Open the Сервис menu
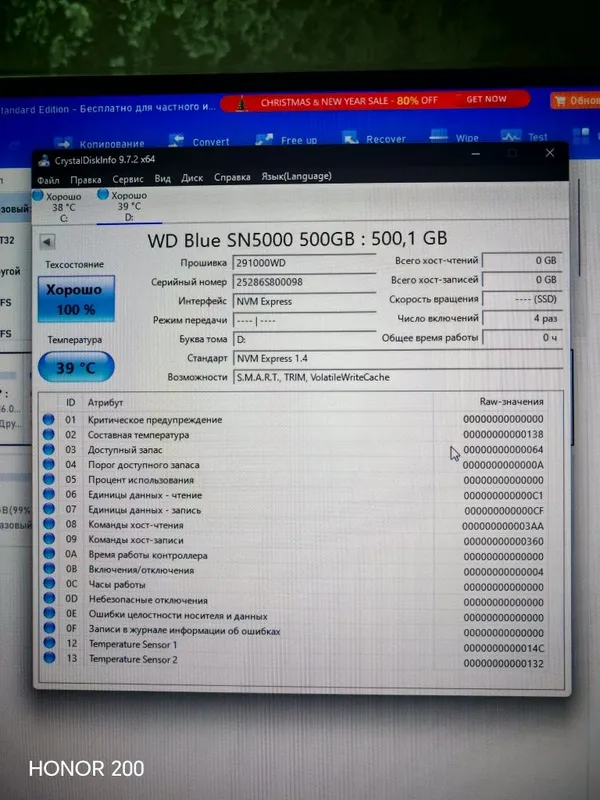This screenshot has height=800, width=600. (128, 179)
